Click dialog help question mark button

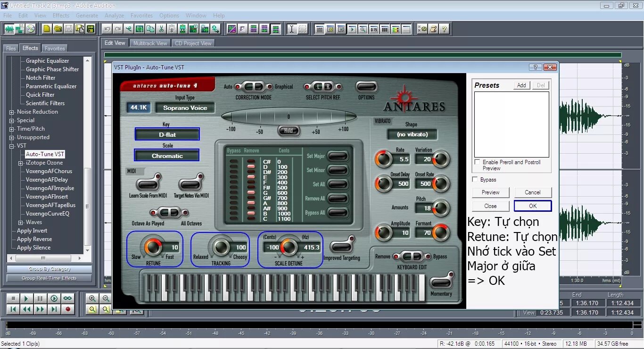(x=535, y=67)
